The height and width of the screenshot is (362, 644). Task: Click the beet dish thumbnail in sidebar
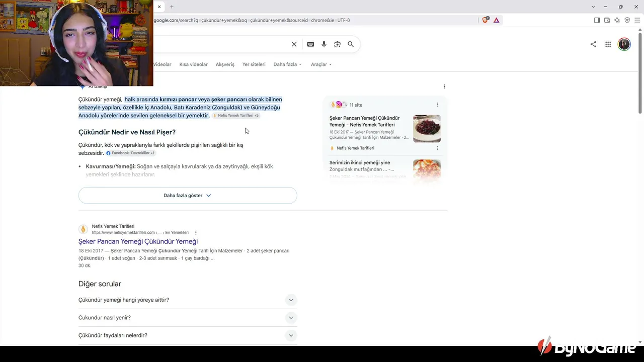[427, 129]
